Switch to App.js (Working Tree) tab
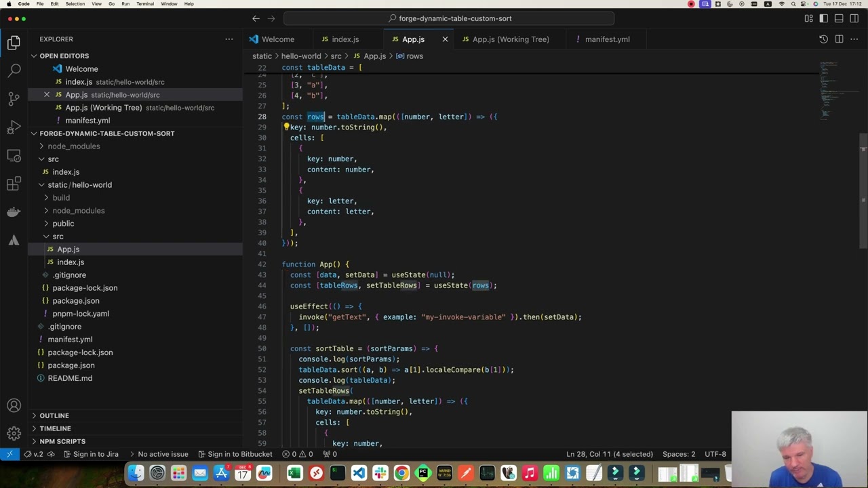 click(511, 39)
